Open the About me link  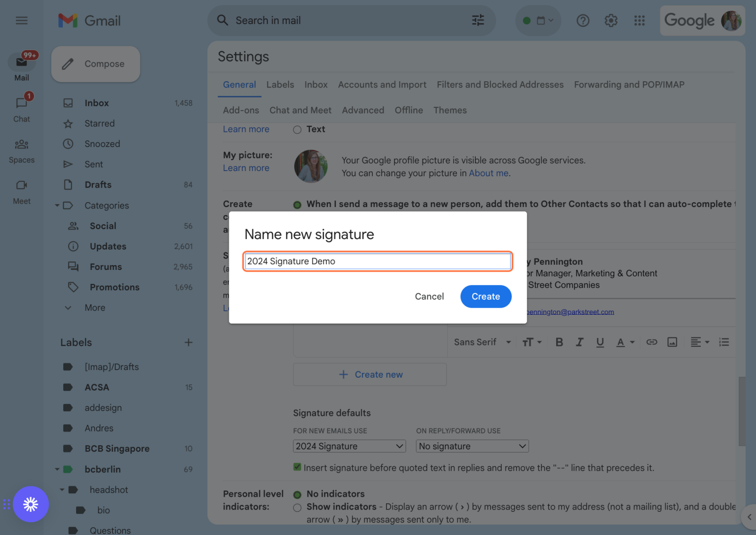point(489,173)
